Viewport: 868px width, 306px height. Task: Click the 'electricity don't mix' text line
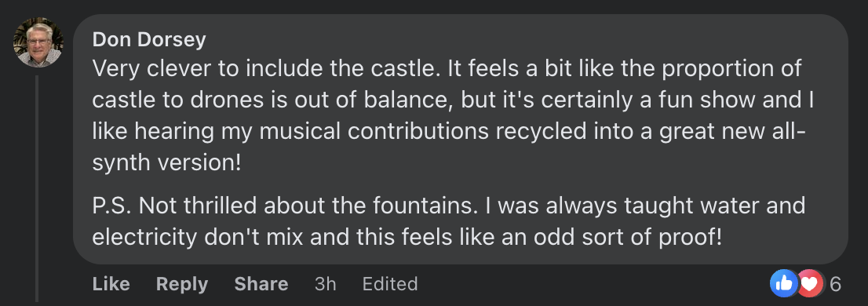point(407,238)
